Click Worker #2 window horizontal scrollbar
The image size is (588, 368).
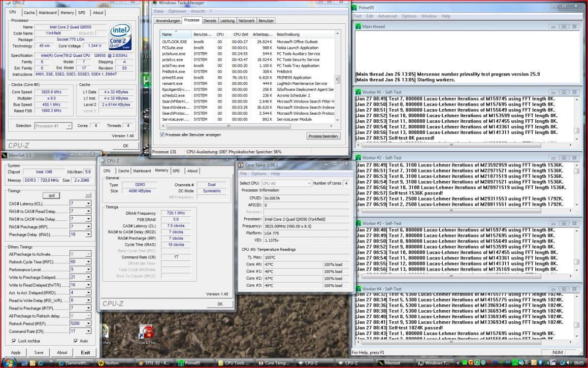[x=465, y=211]
